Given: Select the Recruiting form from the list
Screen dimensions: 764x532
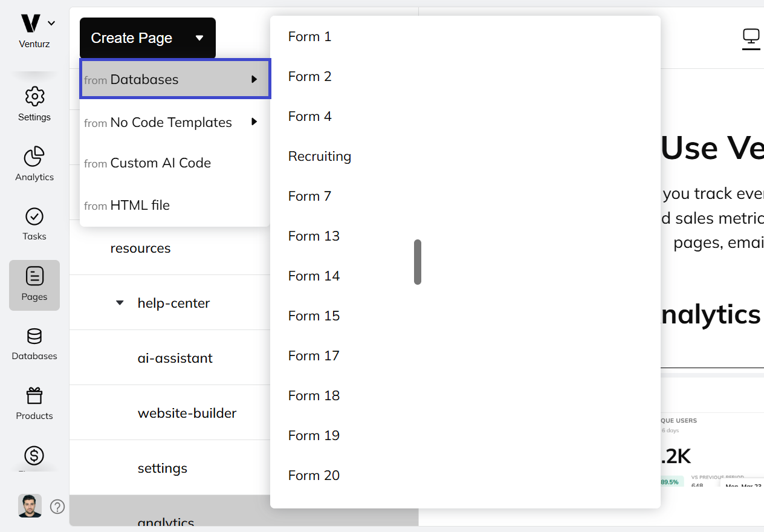Looking at the screenshot, I should (x=320, y=156).
